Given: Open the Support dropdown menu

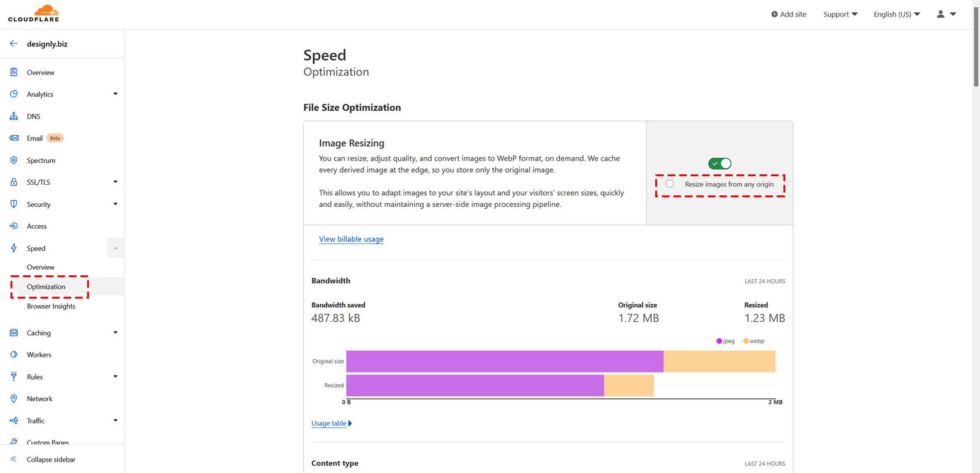Looking at the screenshot, I should pyautogui.click(x=840, y=14).
